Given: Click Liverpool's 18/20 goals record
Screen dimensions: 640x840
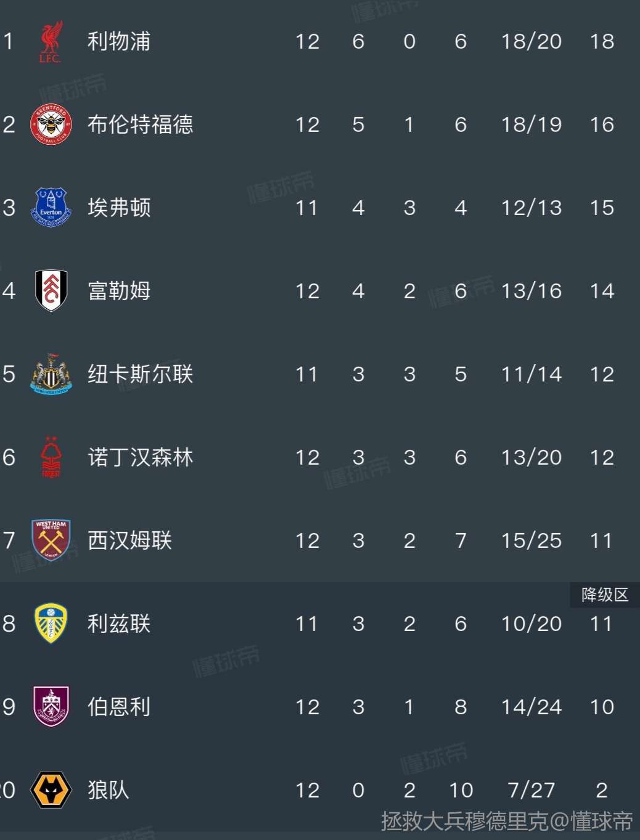Looking at the screenshot, I should coord(531,42).
